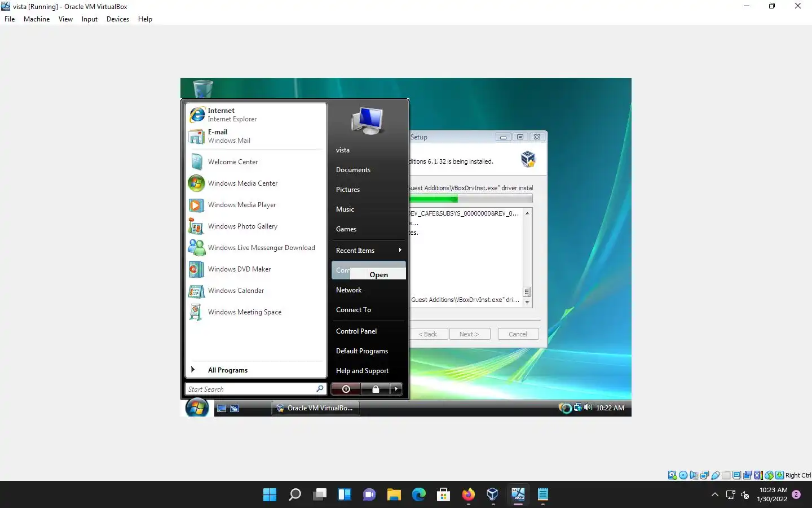Click the Vista power sleep button
The image size is (812, 508).
click(346, 389)
